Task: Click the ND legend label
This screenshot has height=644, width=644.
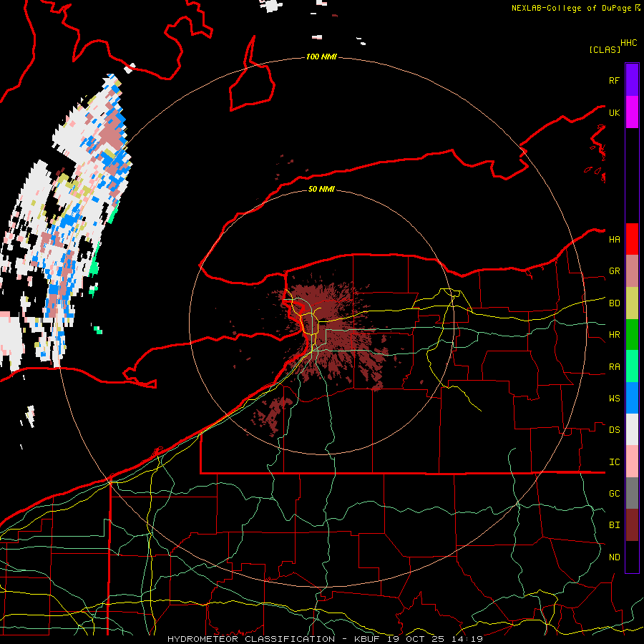Action: pos(615,557)
